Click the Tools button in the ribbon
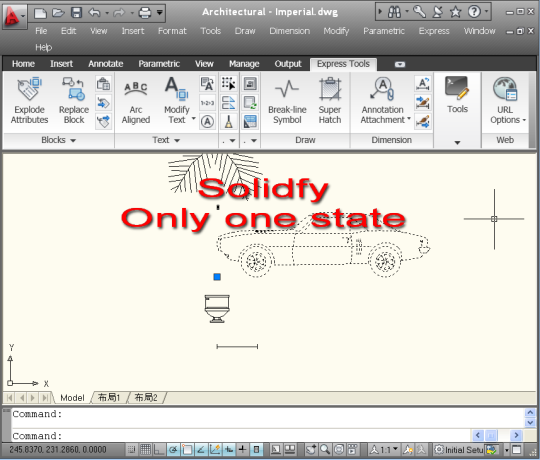Screen dimensions: 540x460 [457, 95]
